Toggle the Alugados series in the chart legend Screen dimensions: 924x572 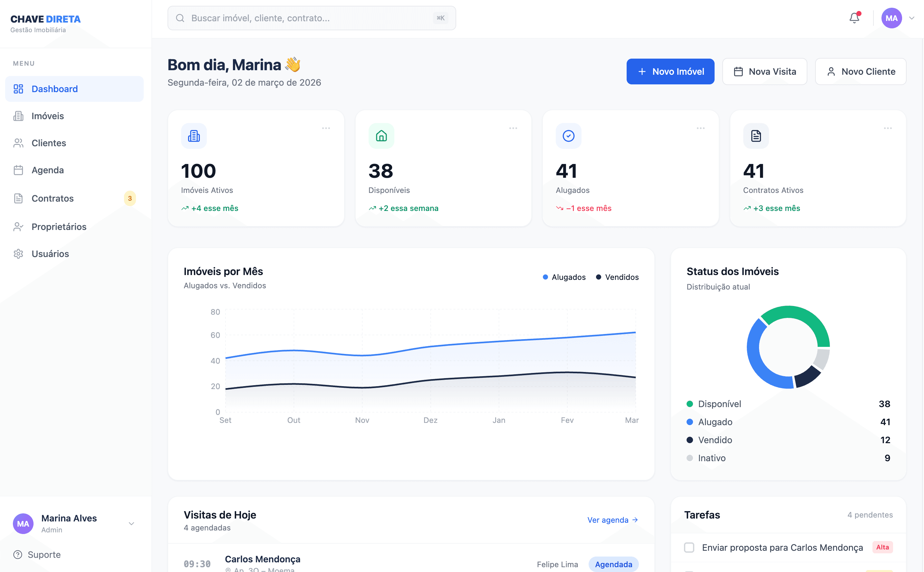tap(564, 277)
